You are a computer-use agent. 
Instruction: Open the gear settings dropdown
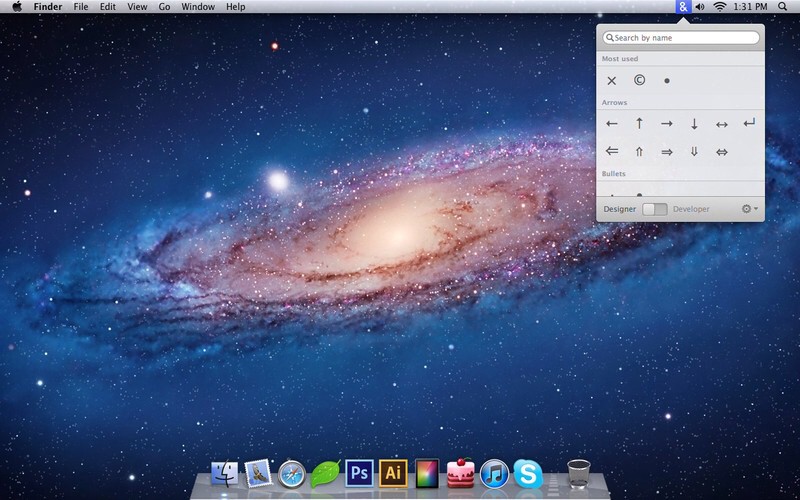click(x=748, y=209)
